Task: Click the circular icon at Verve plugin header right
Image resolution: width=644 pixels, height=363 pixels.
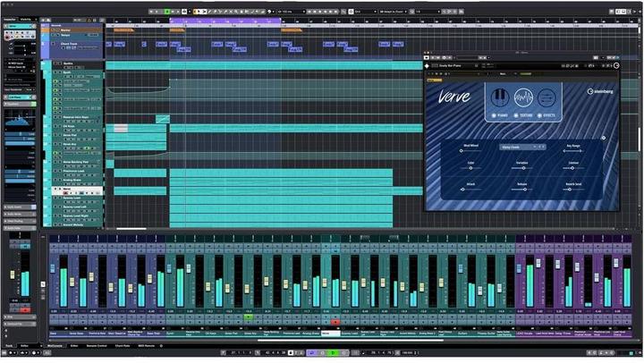Action: [616, 65]
